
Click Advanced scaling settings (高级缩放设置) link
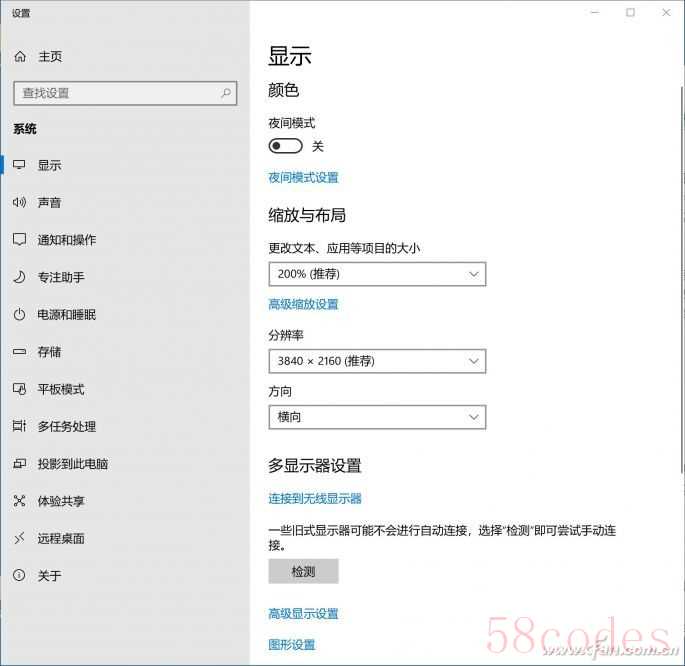(303, 305)
